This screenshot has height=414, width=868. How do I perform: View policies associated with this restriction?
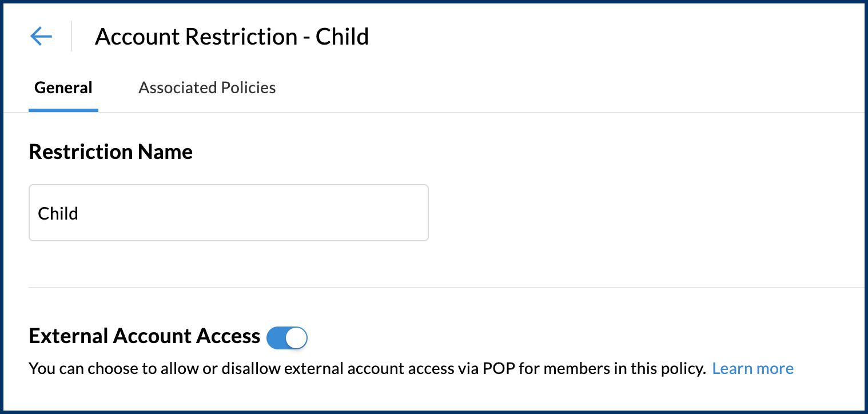pos(207,88)
